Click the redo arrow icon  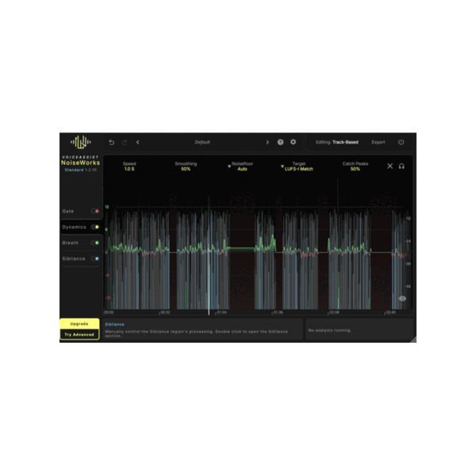pos(125,142)
